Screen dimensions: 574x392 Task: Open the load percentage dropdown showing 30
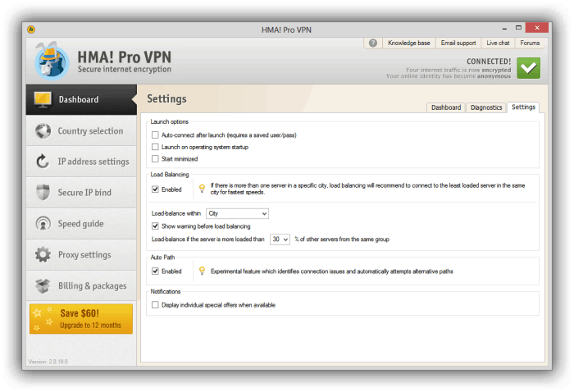(280, 239)
